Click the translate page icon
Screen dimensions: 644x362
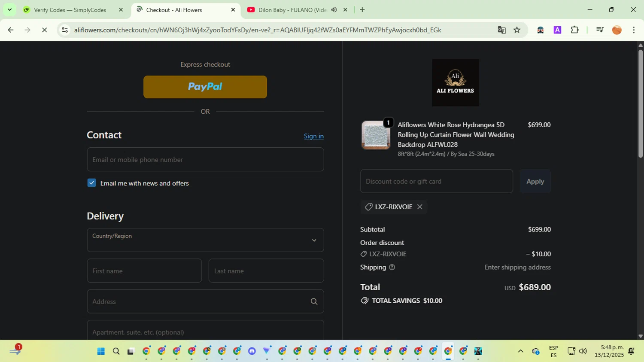(501, 30)
